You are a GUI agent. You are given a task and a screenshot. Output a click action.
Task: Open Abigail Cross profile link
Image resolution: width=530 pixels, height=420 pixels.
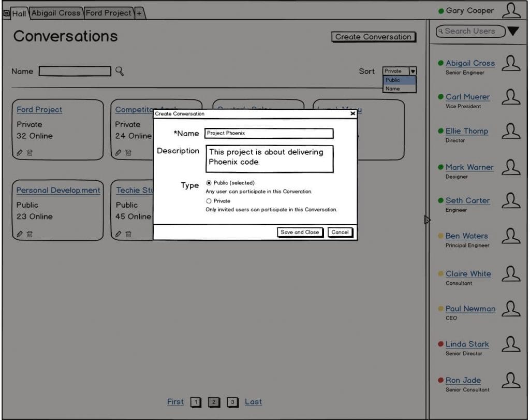[x=470, y=63]
